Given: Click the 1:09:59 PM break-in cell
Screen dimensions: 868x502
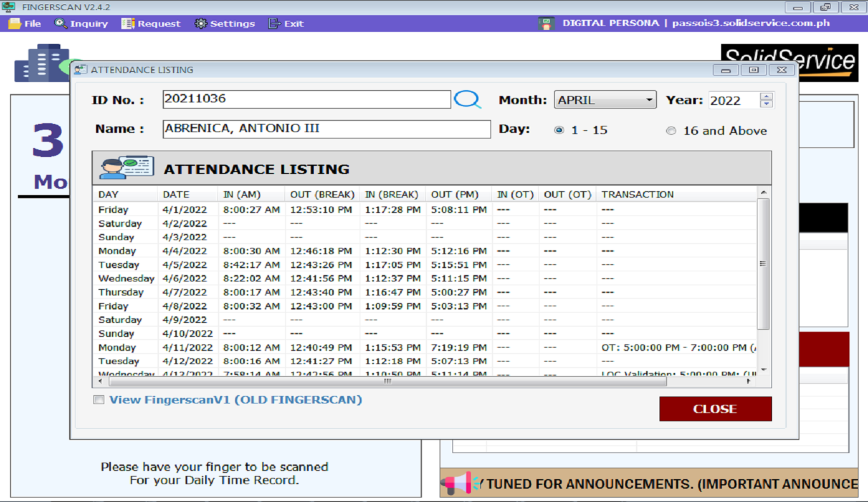Looking at the screenshot, I should pyautogui.click(x=393, y=306).
